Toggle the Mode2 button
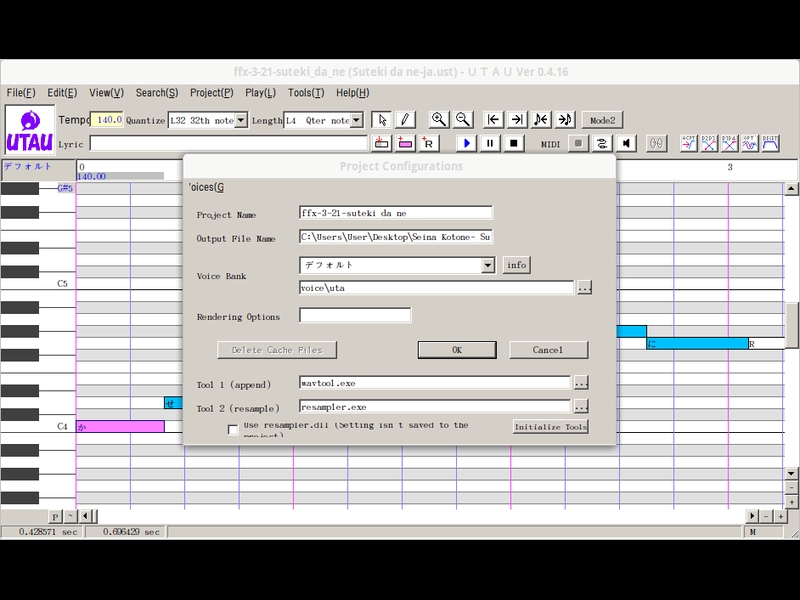The height and width of the screenshot is (600, 800). 602,120
